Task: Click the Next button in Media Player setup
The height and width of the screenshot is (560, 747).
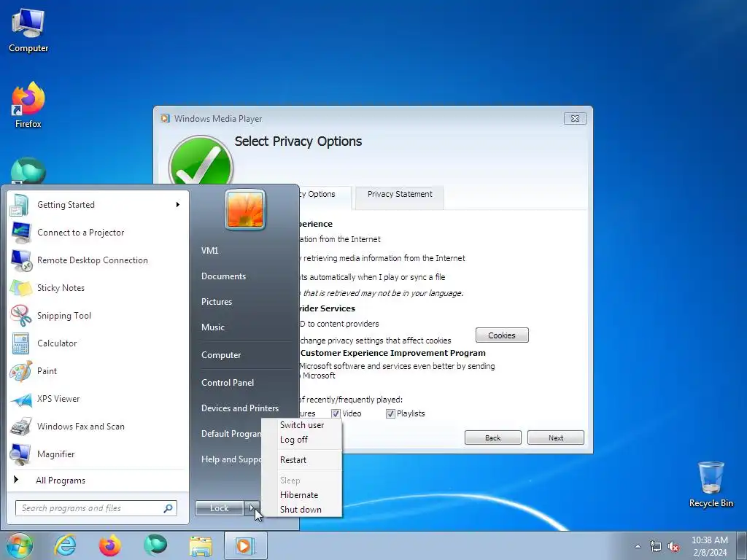Action: 555,437
